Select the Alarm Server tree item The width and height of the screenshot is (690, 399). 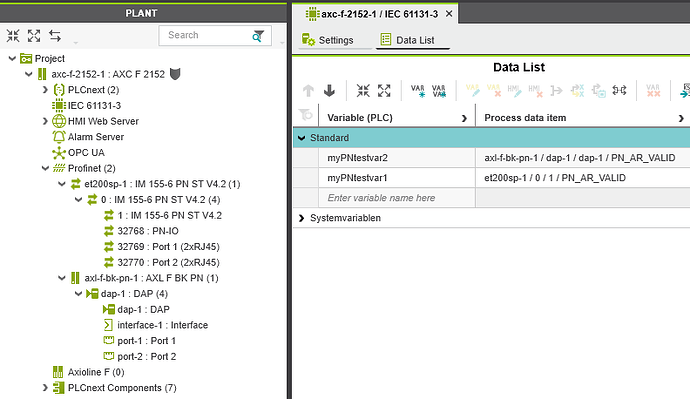point(95,137)
